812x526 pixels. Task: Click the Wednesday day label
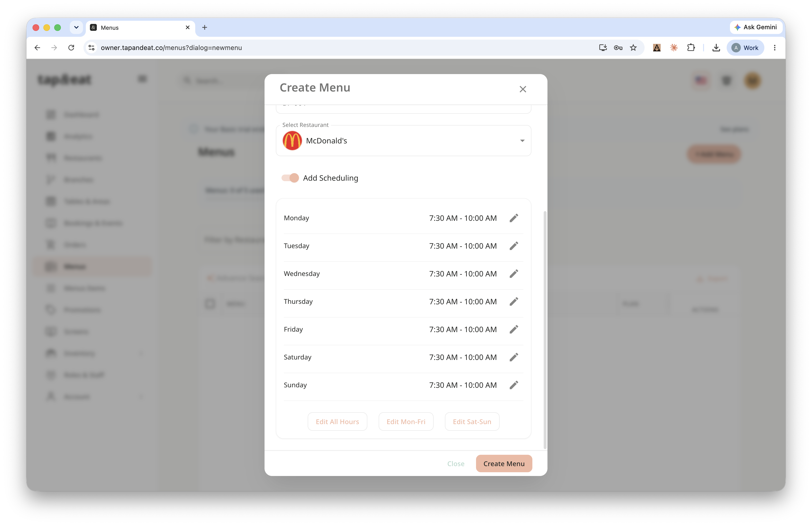[302, 274]
